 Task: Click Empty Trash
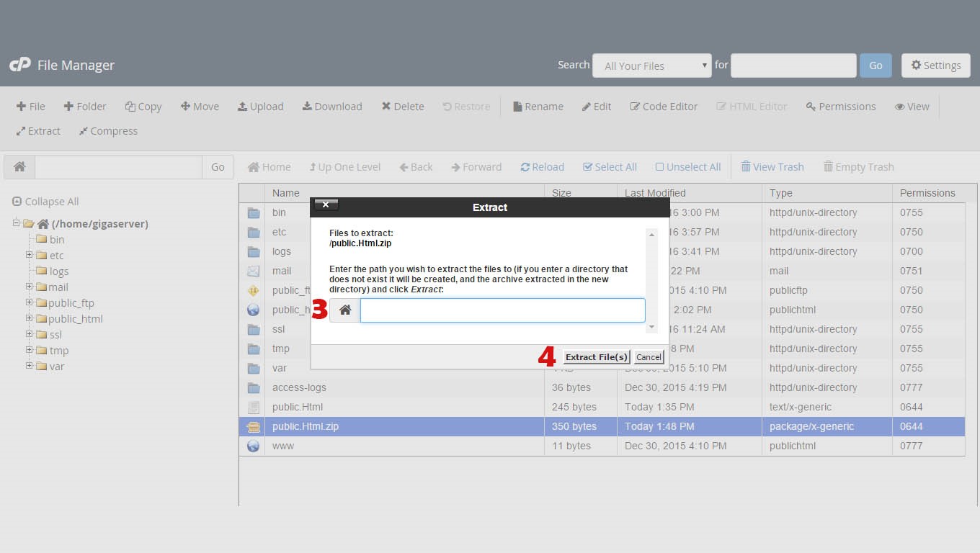pyautogui.click(x=859, y=167)
